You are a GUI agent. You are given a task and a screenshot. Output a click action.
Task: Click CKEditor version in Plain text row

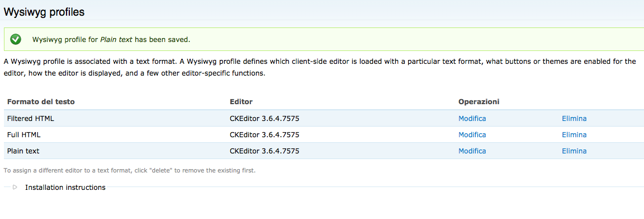pyautogui.click(x=264, y=151)
